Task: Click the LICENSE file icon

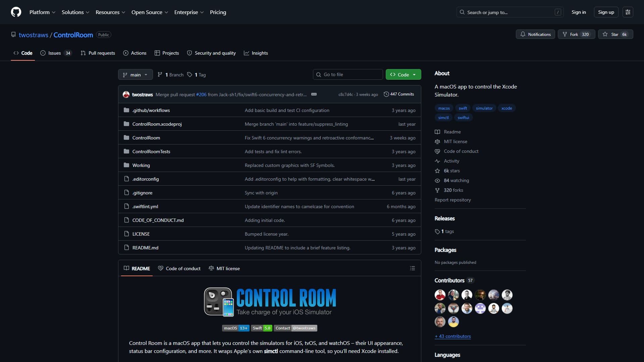Action: tap(126, 234)
